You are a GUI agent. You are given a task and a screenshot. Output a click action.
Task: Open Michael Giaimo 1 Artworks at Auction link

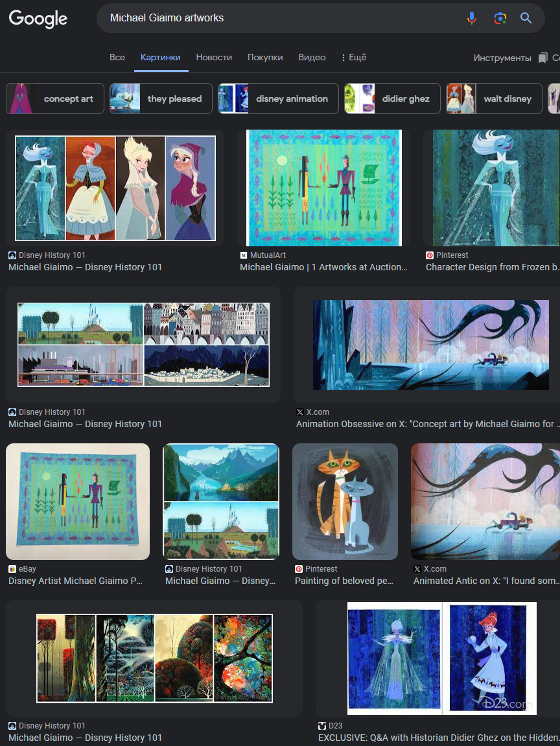(323, 268)
